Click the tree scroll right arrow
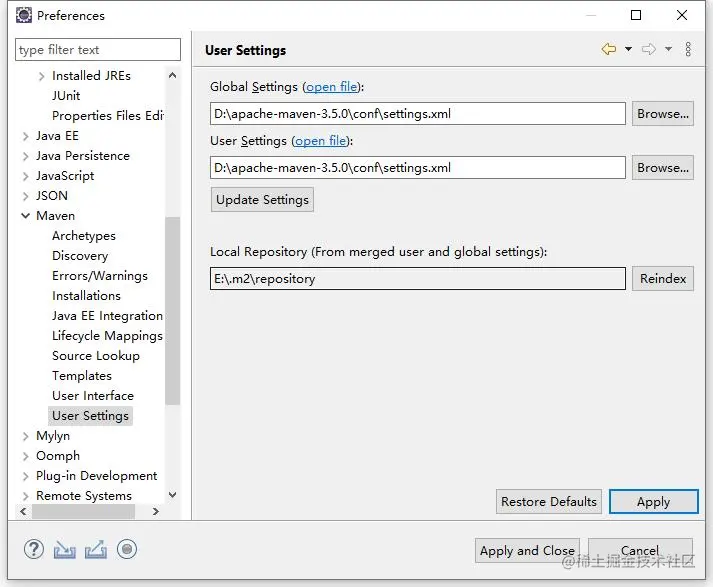 [156, 512]
